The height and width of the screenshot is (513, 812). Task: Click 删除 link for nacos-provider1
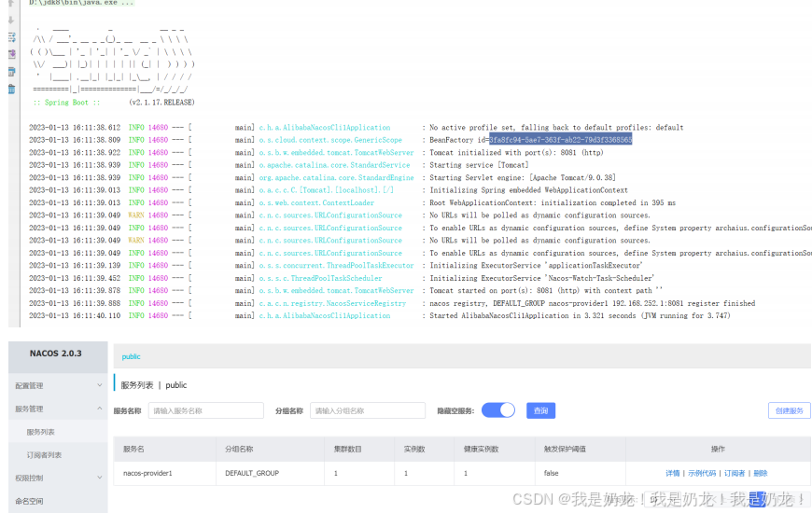coord(761,473)
